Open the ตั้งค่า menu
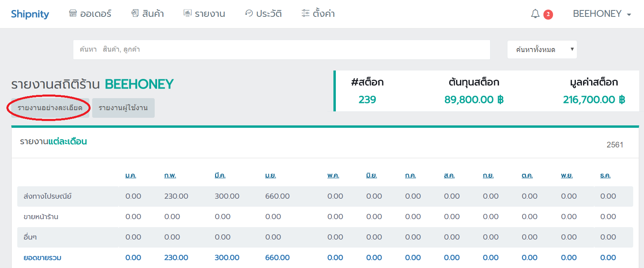 point(324,14)
